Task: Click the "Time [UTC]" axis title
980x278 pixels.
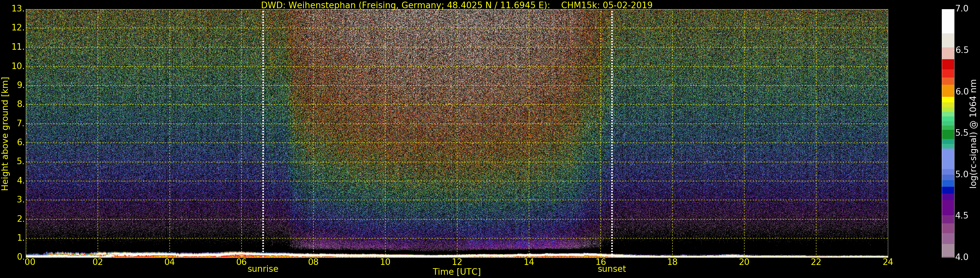Action: coord(457,272)
